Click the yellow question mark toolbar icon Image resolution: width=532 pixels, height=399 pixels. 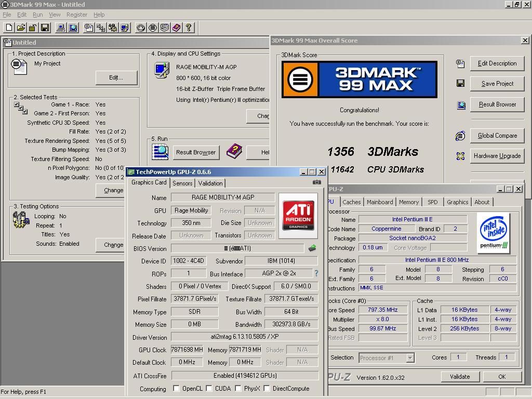click(x=189, y=28)
